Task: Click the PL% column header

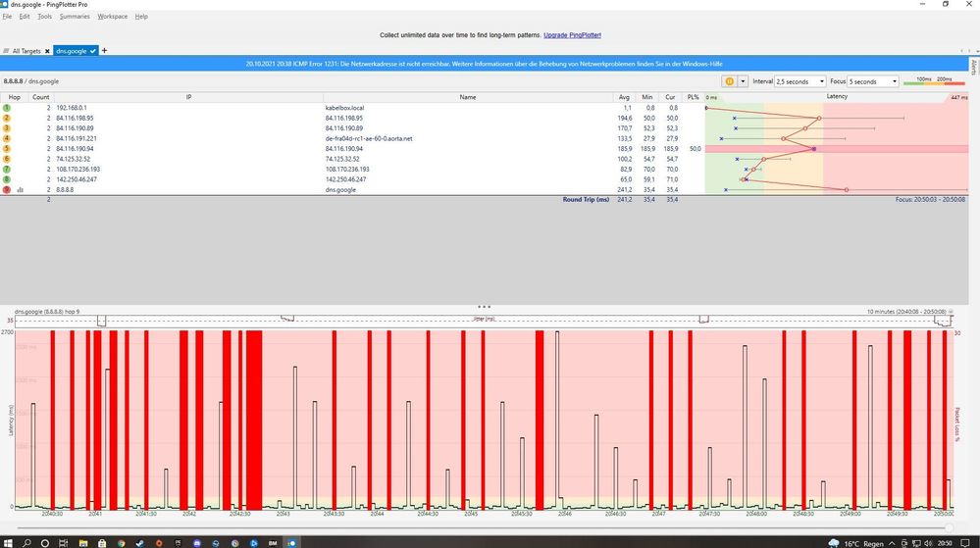Action: coord(694,97)
